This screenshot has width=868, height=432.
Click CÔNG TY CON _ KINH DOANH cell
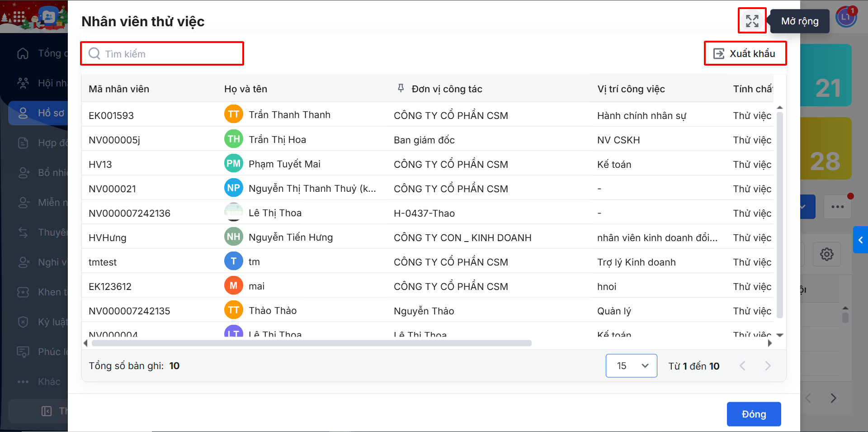tap(462, 237)
